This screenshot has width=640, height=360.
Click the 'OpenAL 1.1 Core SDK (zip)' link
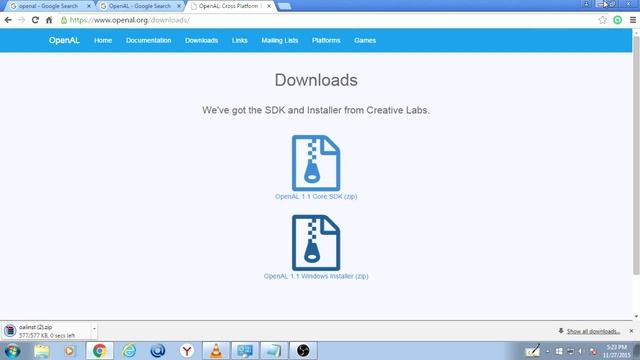pos(316,196)
